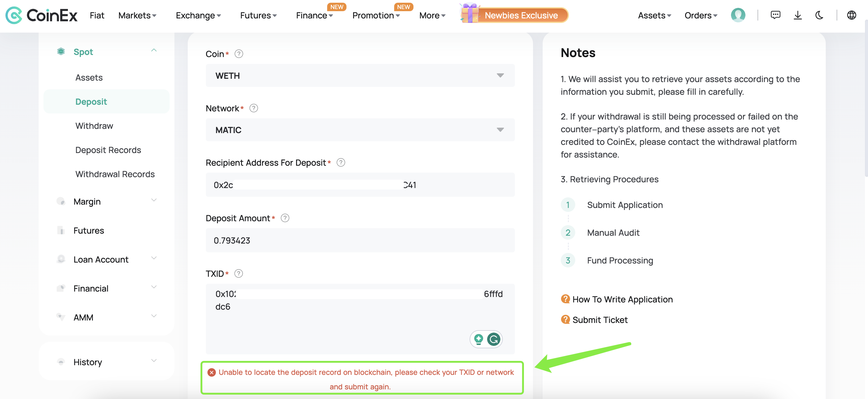Open the Coin WETH dropdown

(x=360, y=75)
